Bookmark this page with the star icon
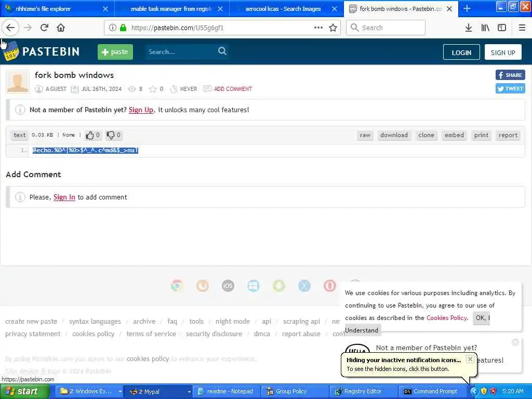The height and width of the screenshot is (399, 532). point(333,28)
